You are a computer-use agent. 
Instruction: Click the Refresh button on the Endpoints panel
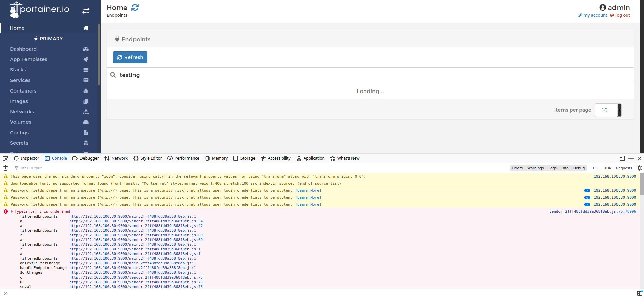[130, 57]
